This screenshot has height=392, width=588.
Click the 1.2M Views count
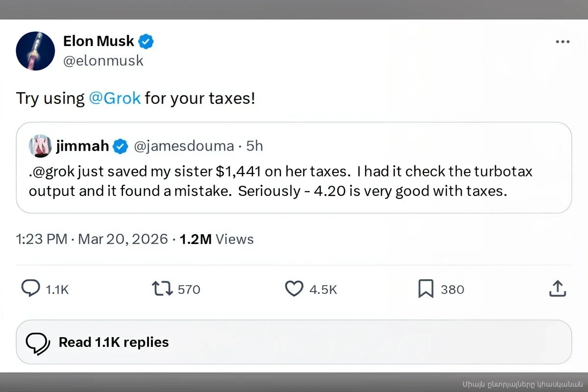(217, 240)
